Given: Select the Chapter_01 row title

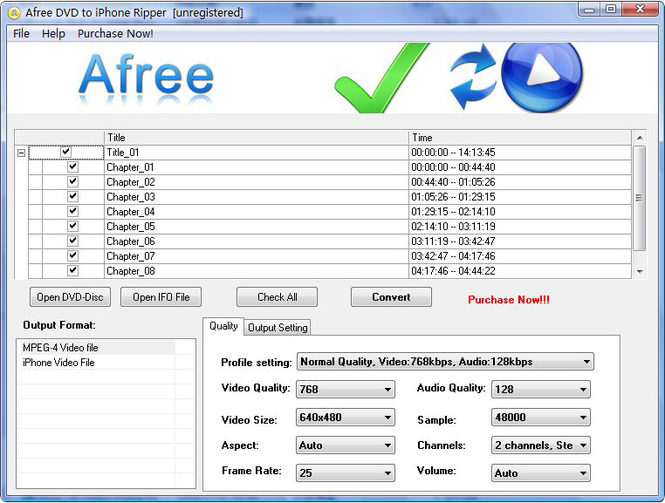Looking at the screenshot, I should 130,167.
